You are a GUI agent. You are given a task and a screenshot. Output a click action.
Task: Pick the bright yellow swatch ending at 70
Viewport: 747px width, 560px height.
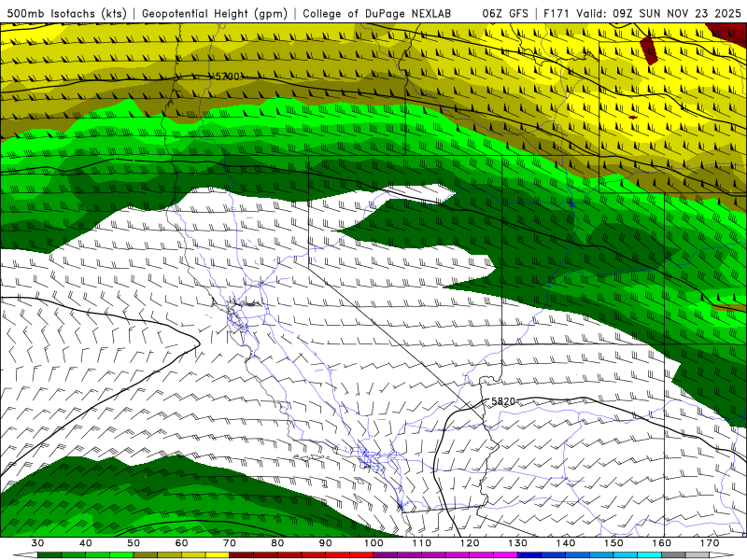(218, 555)
